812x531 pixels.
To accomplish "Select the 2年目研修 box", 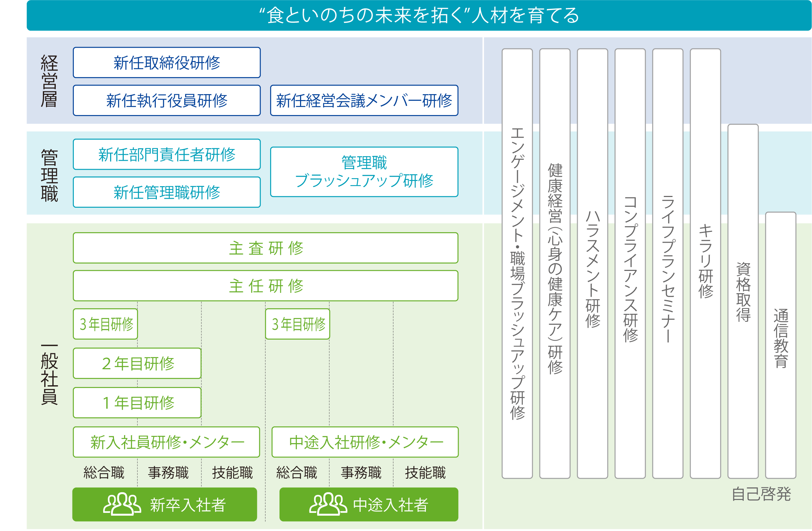I will pyautogui.click(x=137, y=363).
